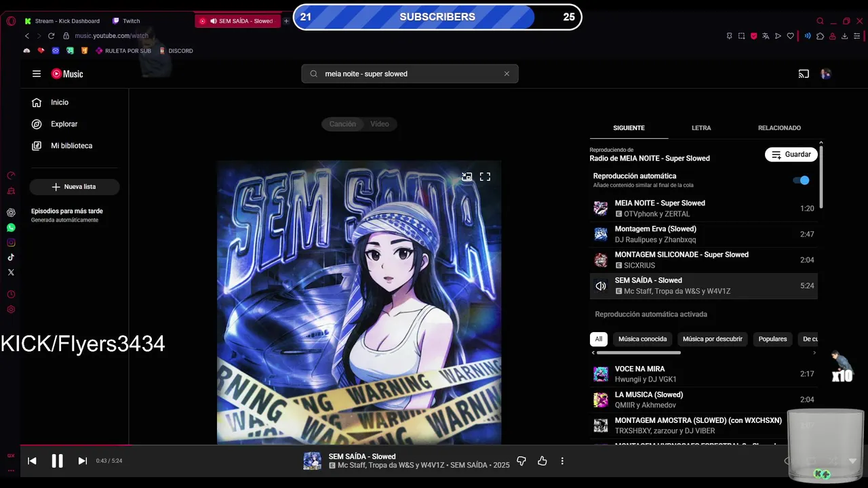This screenshot has width=868, height=488.
Task: Play Montagem Erva (Slowed) from queue
Action: click(703, 234)
